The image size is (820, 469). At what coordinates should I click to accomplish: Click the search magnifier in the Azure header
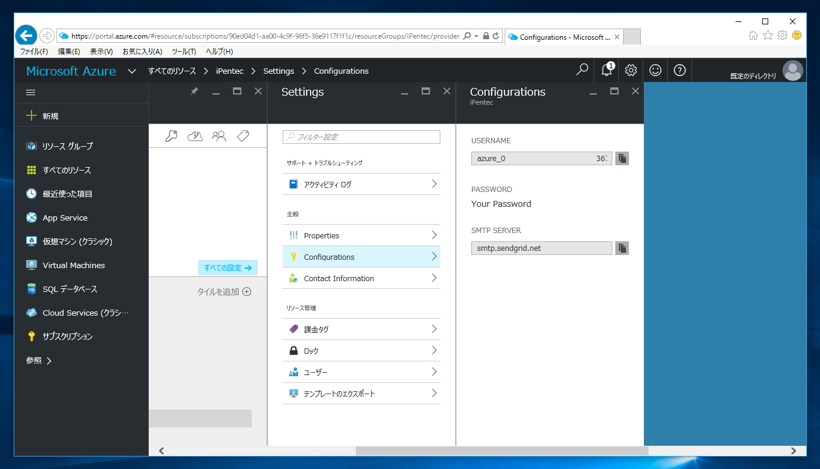pos(582,71)
